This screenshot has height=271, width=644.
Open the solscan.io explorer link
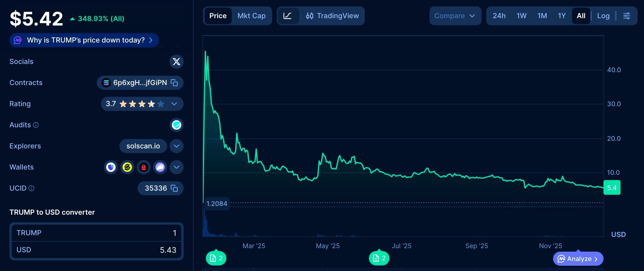pyautogui.click(x=143, y=146)
